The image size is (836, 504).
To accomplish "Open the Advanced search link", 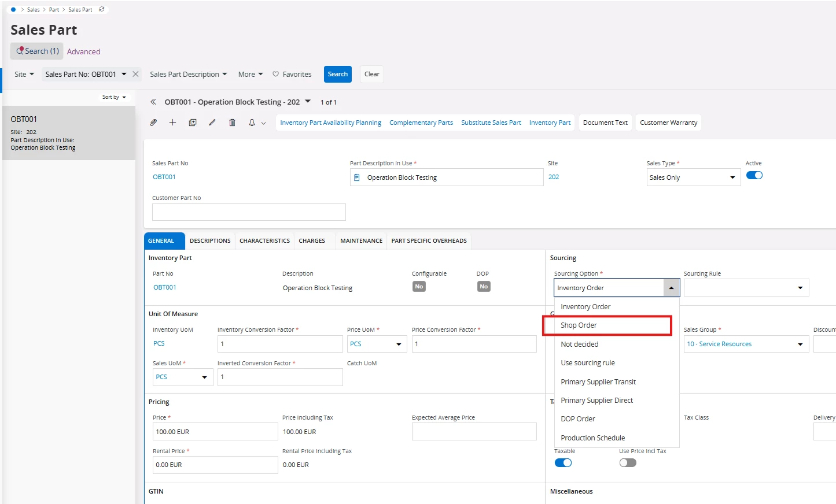I will (84, 51).
